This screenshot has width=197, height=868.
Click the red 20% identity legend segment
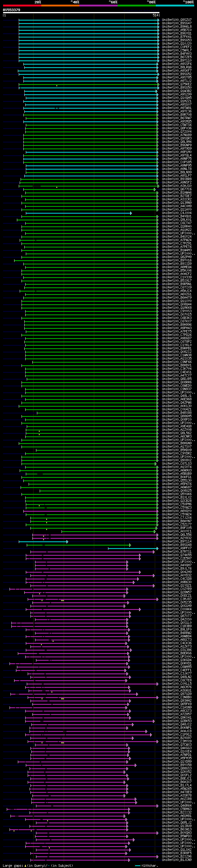point(22,6)
